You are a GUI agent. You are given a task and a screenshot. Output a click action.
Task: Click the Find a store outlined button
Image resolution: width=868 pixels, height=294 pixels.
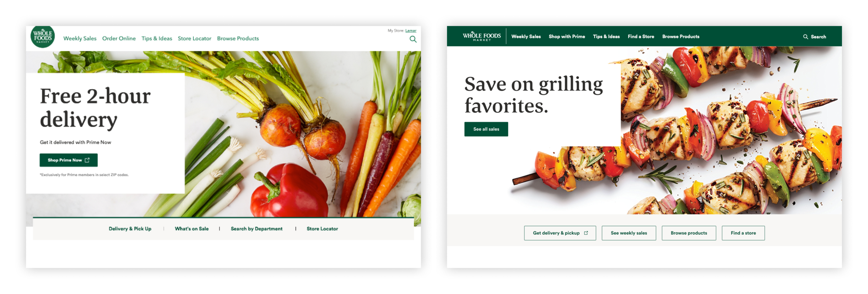pyautogui.click(x=743, y=233)
